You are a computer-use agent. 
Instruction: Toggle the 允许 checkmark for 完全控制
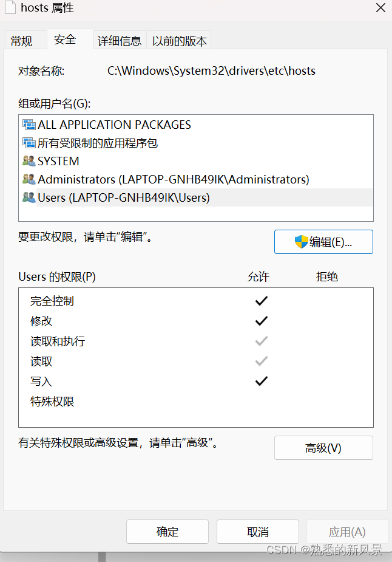point(261,300)
